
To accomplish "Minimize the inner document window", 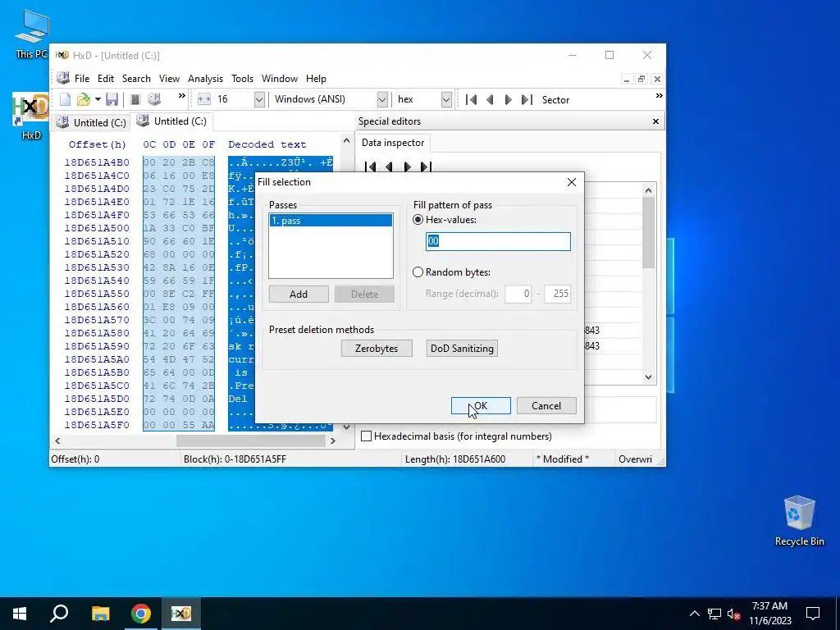I will click(626, 80).
